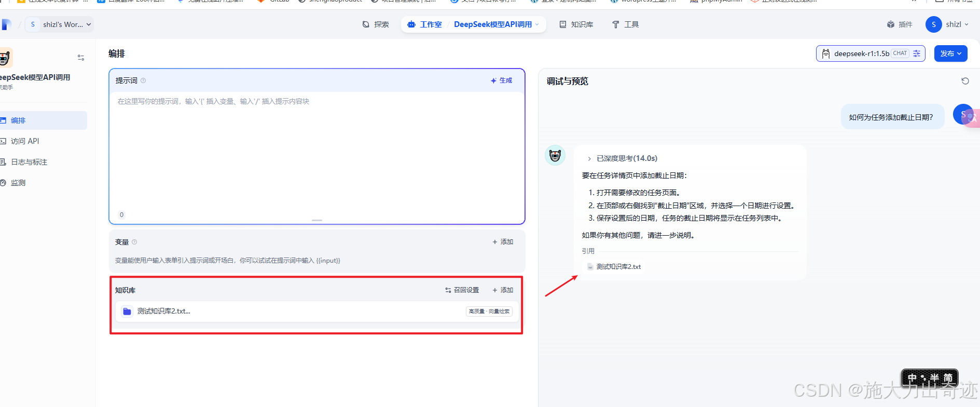980x407 pixels.
Task: Click the 发布 publish button
Action: tap(950, 53)
